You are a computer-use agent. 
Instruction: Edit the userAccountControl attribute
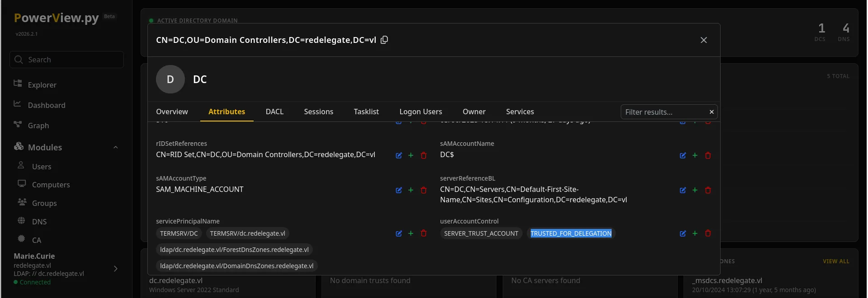click(x=683, y=233)
